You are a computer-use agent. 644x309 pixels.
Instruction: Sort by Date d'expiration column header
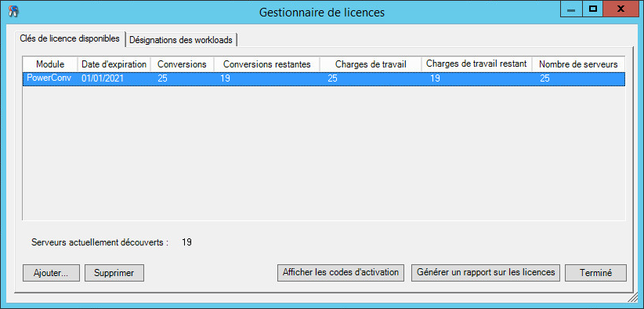114,64
